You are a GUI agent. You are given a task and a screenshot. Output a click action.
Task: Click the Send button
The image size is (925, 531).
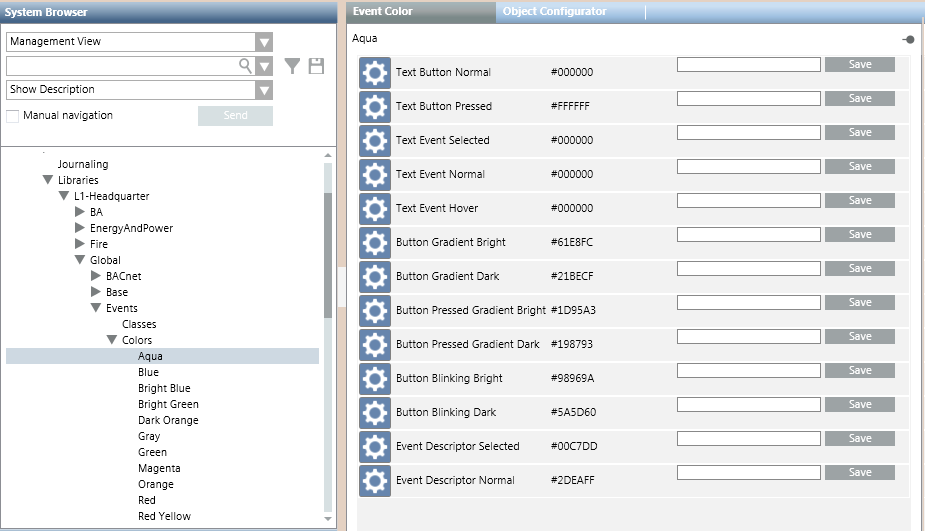click(x=235, y=116)
